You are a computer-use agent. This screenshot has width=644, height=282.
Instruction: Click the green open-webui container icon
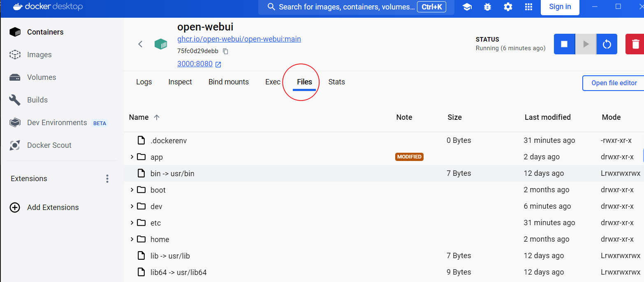pyautogui.click(x=161, y=44)
